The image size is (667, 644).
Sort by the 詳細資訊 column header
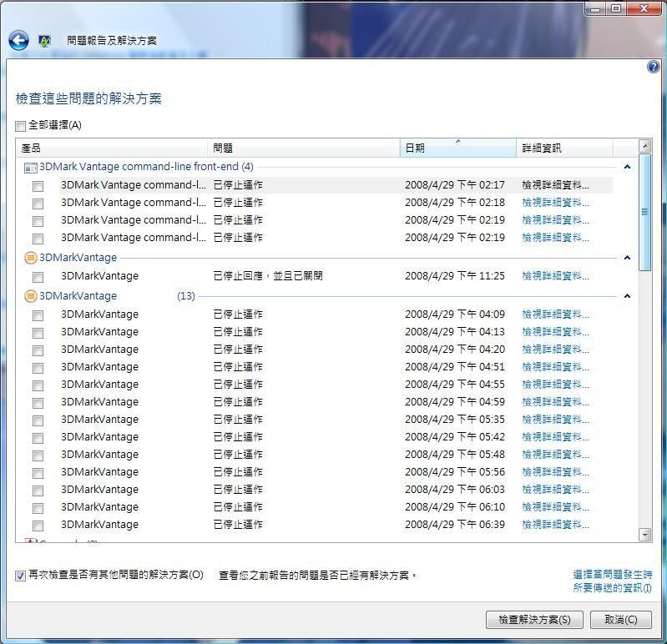(564, 148)
